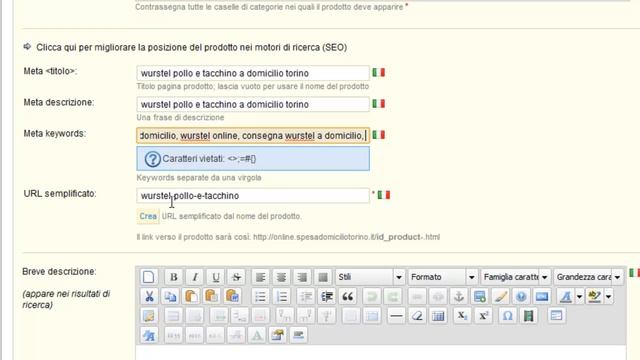
Task: Click the Copy icon
Action: point(170,296)
